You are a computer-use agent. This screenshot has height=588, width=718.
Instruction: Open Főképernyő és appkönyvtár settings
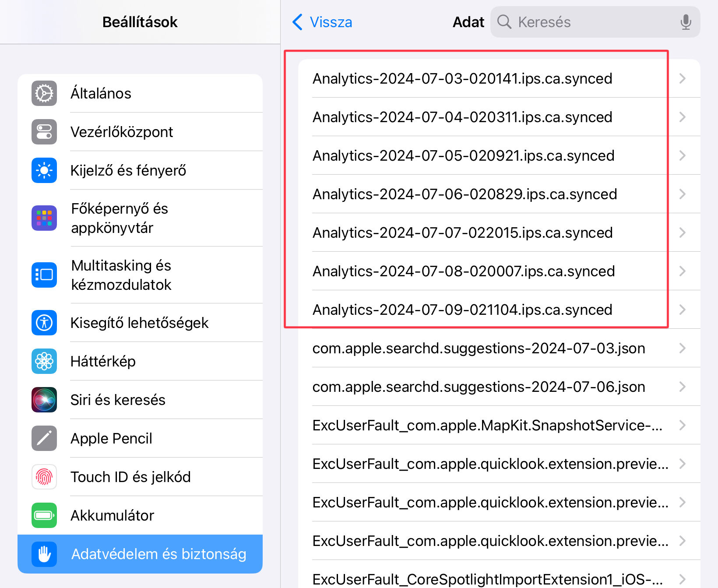pos(120,218)
